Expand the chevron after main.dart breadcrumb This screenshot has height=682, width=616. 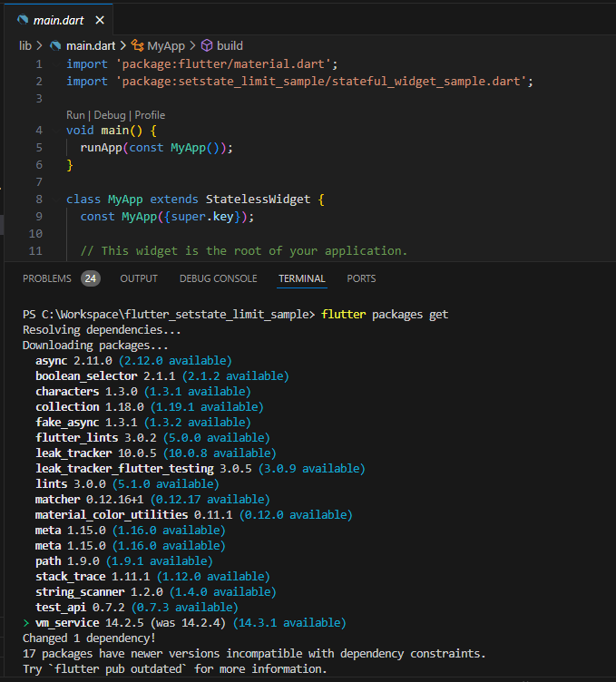[x=123, y=45]
